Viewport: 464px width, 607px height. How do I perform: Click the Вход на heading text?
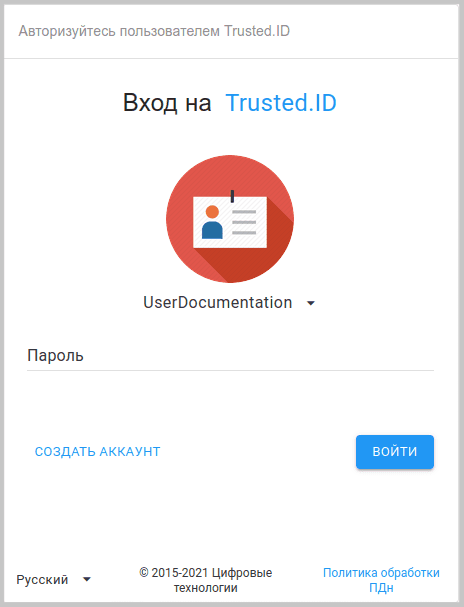(167, 103)
